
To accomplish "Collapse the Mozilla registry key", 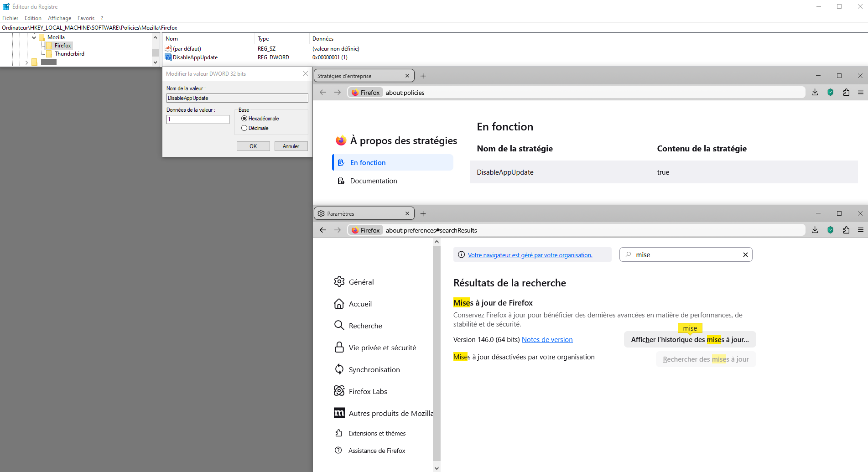I will pyautogui.click(x=34, y=37).
